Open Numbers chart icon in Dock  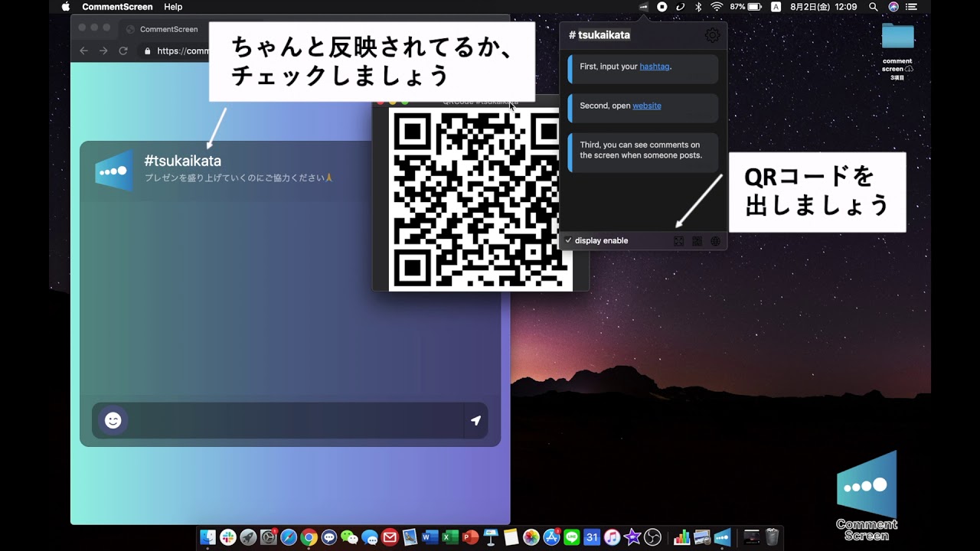point(681,537)
